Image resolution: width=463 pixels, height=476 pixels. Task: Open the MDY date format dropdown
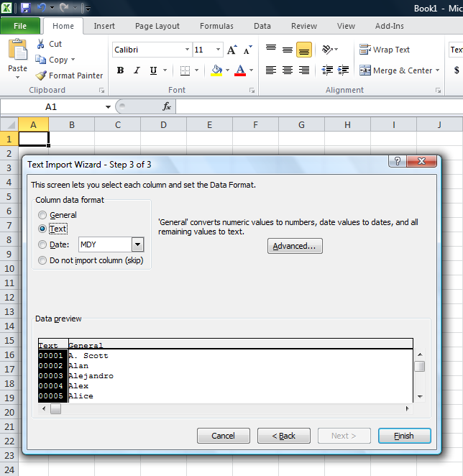click(137, 244)
